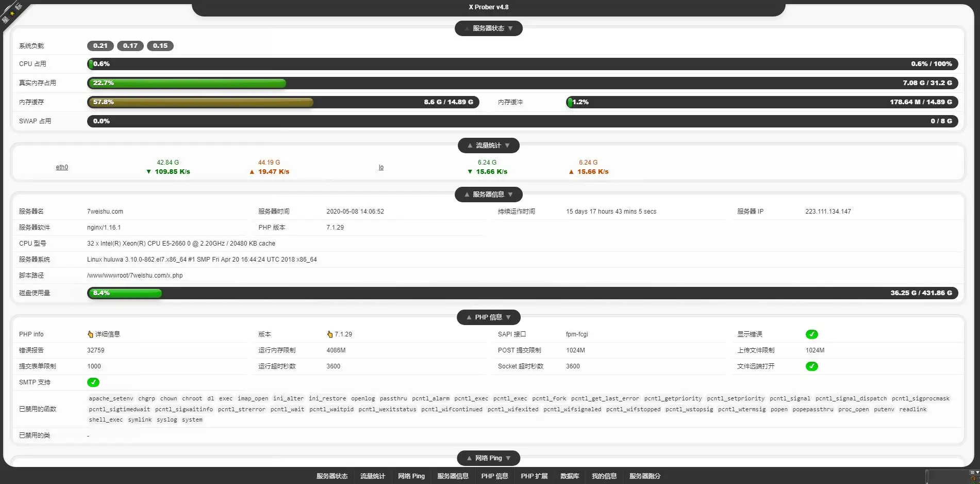Click the down arrow beside 服务器状态 header

(510, 28)
